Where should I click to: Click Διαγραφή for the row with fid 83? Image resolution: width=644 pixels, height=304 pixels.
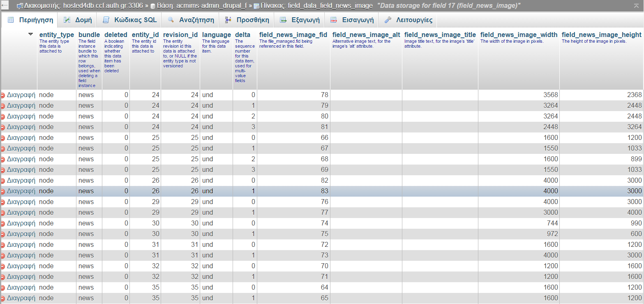click(21, 191)
